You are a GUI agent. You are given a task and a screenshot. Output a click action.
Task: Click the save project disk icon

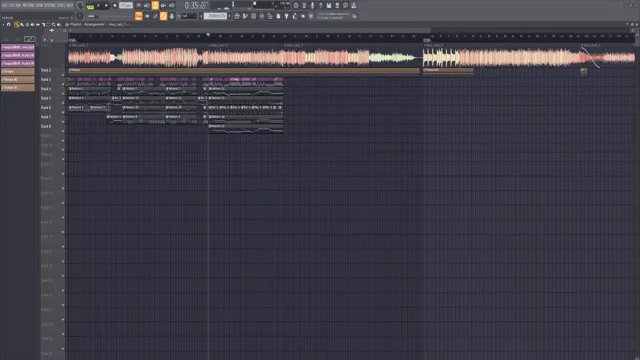click(329, 5)
